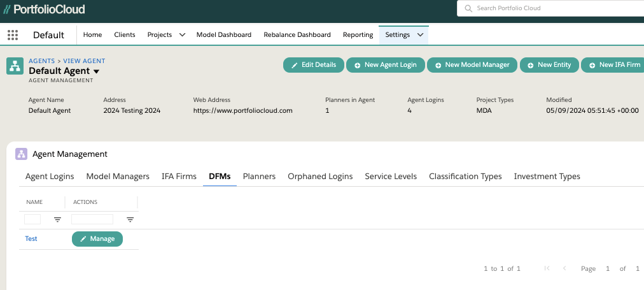
Task: Click the search magnifier icon
Action: tap(468, 8)
